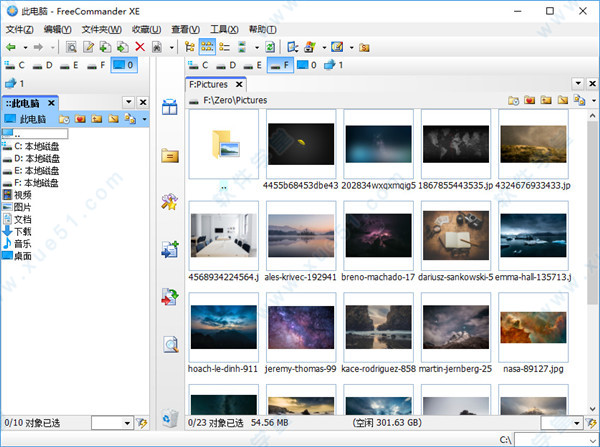Image resolution: width=600 pixels, height=447 pixels.
Task: Expand the back arrow history dropdown
Action: 24,47
